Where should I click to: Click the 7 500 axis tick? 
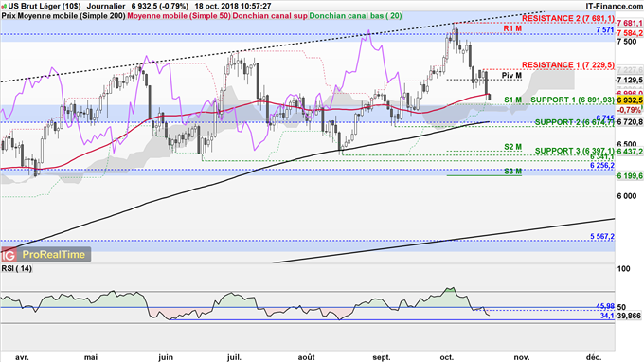[x=627, y=42]
